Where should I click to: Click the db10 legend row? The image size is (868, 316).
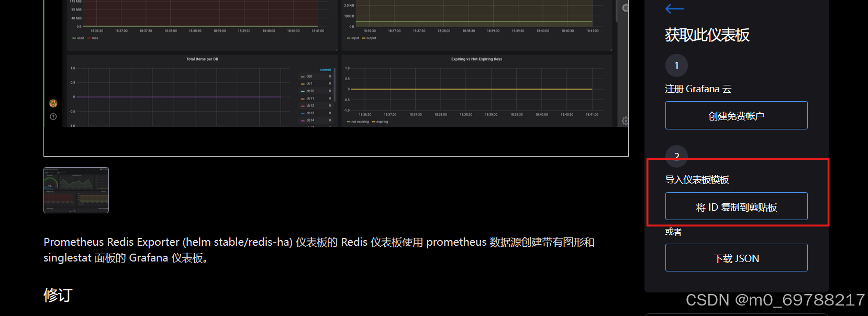pos(316,91)
